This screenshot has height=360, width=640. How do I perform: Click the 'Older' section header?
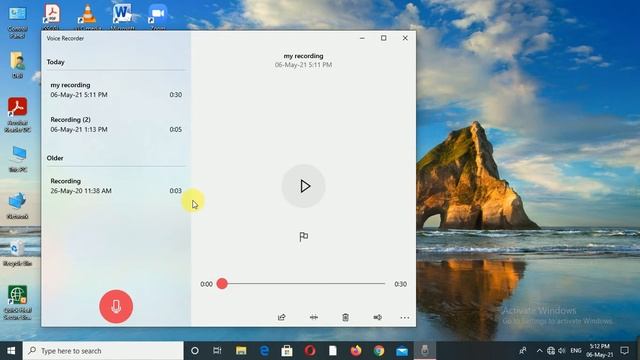55,158
